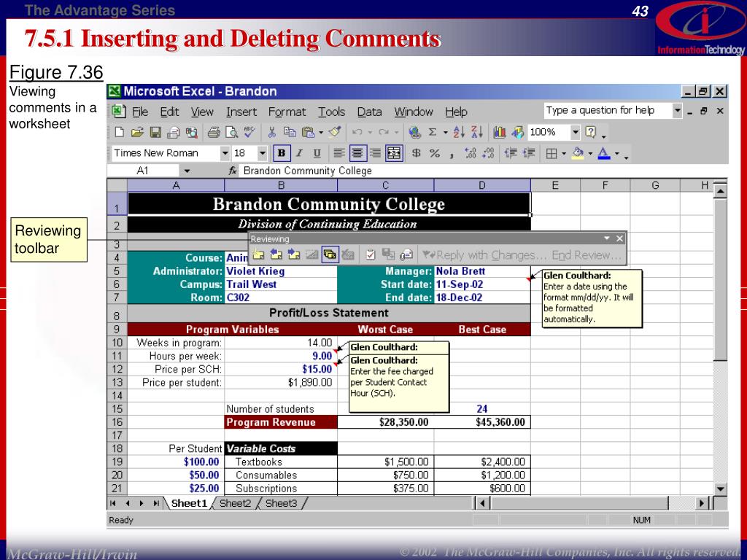
Task: Select the Program Revenue cell
Action: pos(281,422)
